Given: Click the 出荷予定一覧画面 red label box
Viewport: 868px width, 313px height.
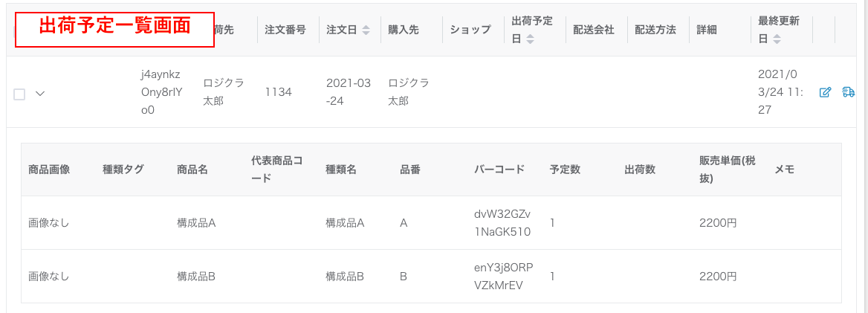Looking at the screenshot, I should click(x=114, y=29).
